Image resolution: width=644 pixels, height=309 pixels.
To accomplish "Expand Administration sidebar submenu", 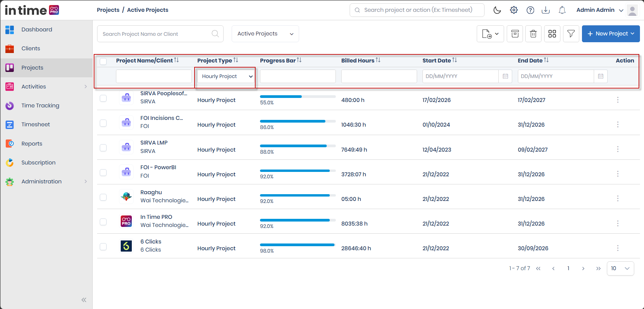I will 86,181.
